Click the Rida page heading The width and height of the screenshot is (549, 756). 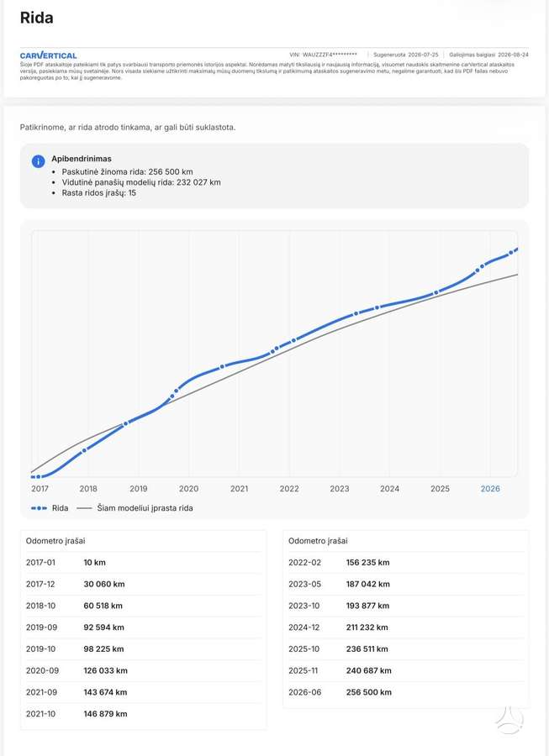[37, 18]
